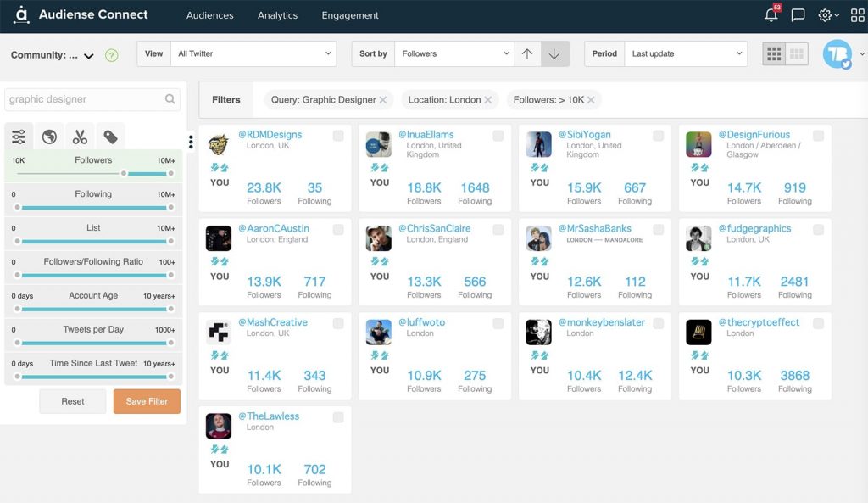Tick the @ChrisSanClaire card checkbox
Screen dimensions: 868x503
point(498,229)
